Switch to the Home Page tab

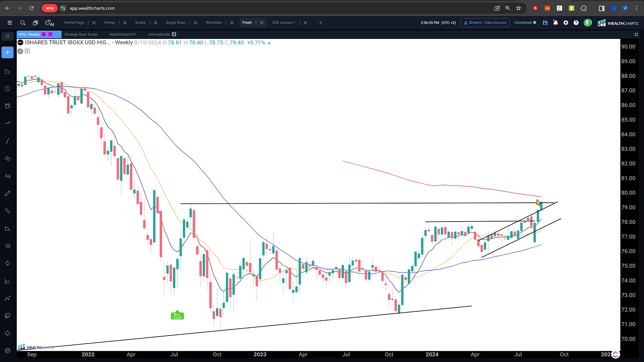click(x=74, y=23)
